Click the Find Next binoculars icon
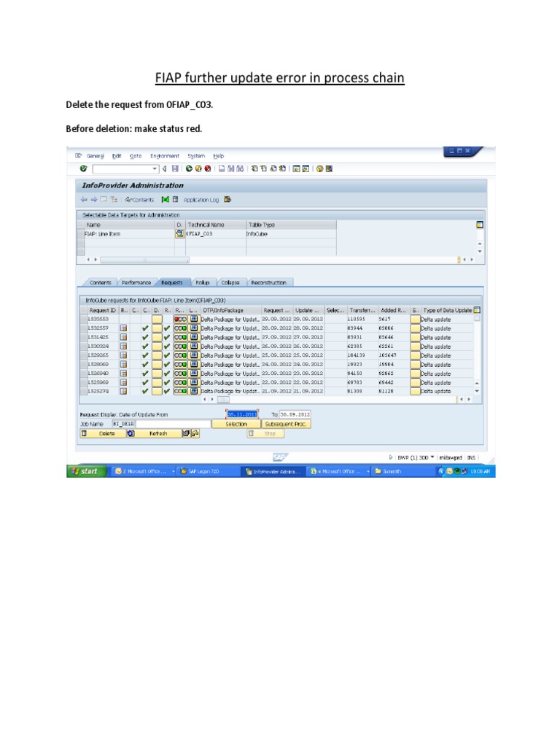The image size is (560, 747). click(240, 169)
